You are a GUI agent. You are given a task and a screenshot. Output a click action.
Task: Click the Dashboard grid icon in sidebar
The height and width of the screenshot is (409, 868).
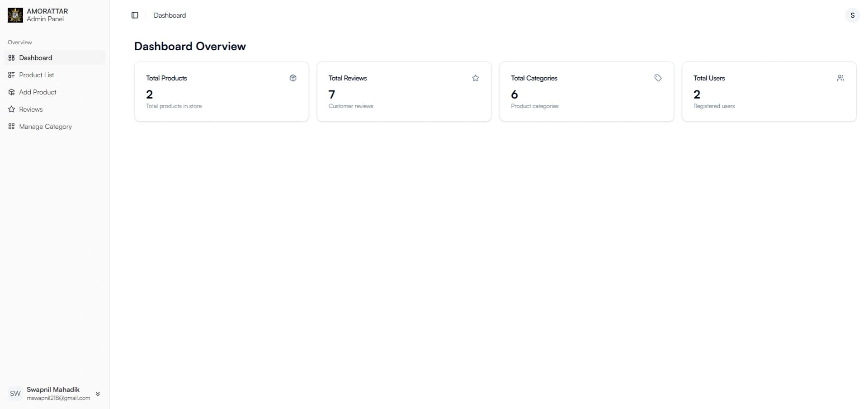12,58
